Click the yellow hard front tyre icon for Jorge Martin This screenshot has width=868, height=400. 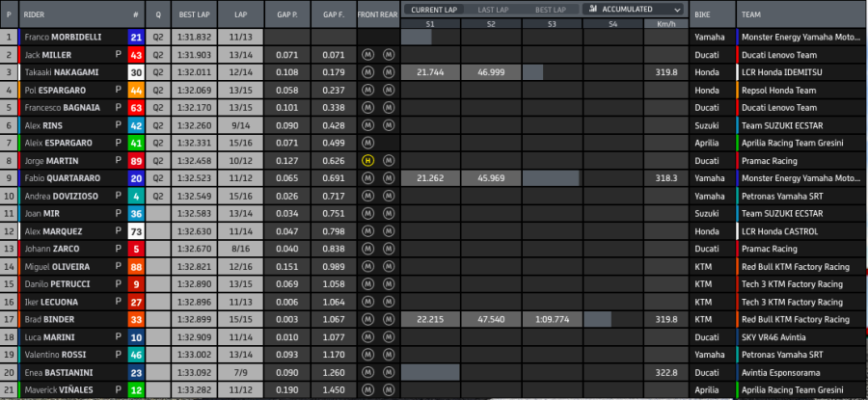click(x=367, y=160)
